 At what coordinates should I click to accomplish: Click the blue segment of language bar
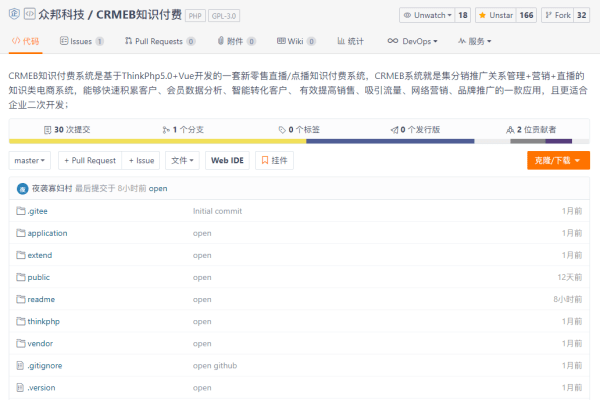click(390, 141)
